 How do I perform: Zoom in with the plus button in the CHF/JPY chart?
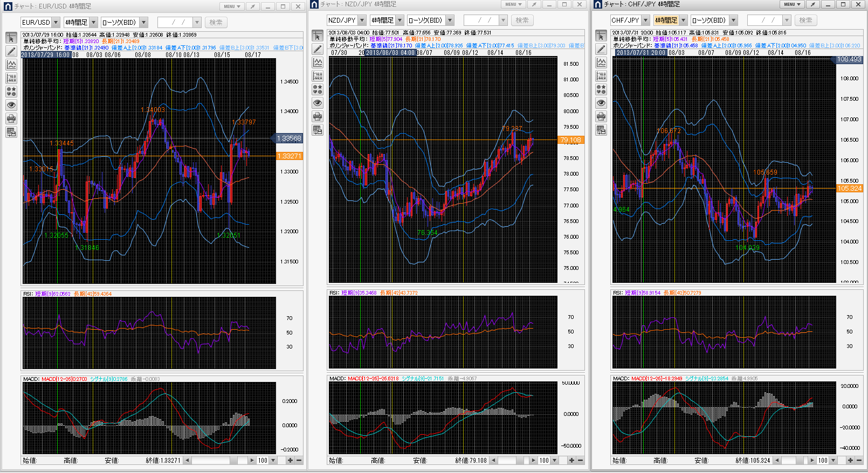point(850,461)
